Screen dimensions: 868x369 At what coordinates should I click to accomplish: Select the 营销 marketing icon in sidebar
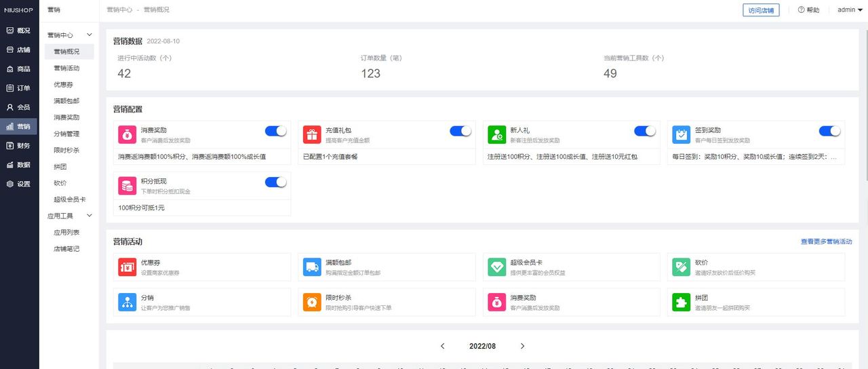coord(9,126)
